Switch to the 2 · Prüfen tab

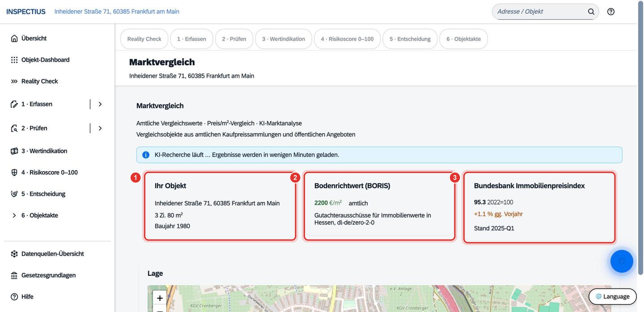click(x=234, y=39)
